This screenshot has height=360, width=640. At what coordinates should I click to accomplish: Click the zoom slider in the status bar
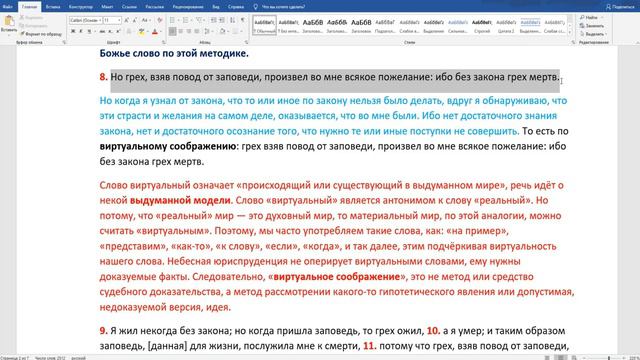(x=608, y=358)
